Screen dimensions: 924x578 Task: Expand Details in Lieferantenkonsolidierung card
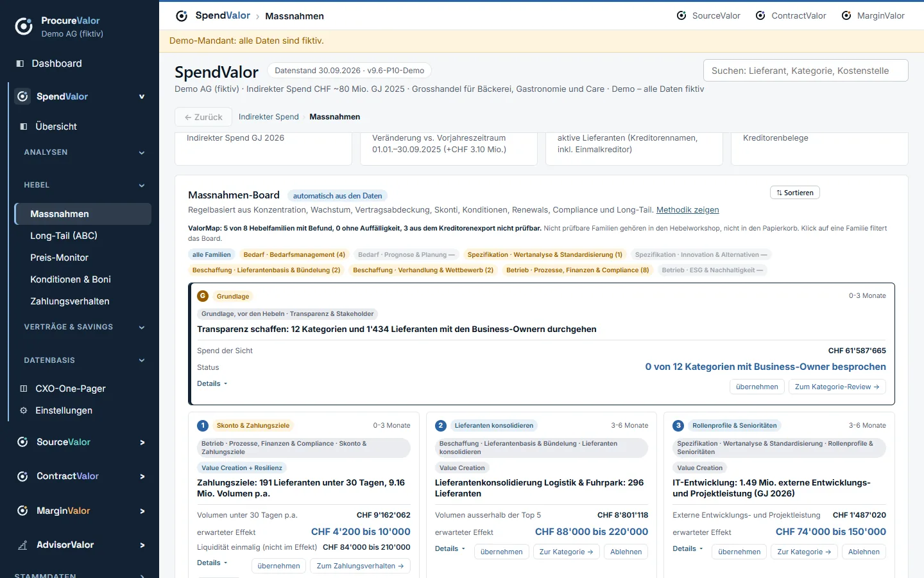coord(450,548)
